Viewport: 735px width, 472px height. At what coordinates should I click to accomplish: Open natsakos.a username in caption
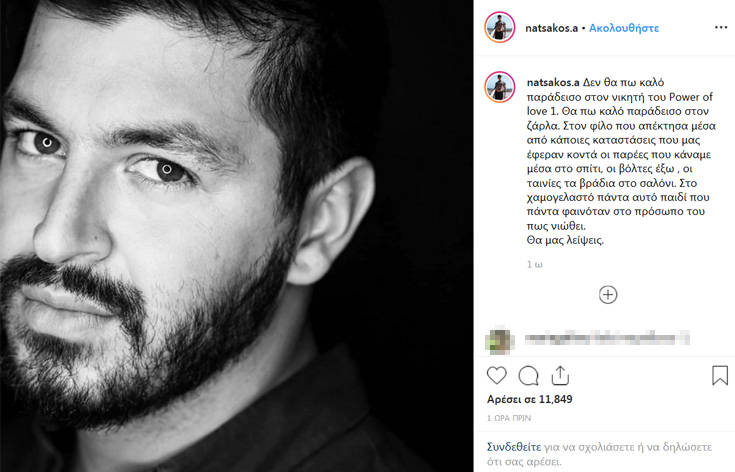553,82
